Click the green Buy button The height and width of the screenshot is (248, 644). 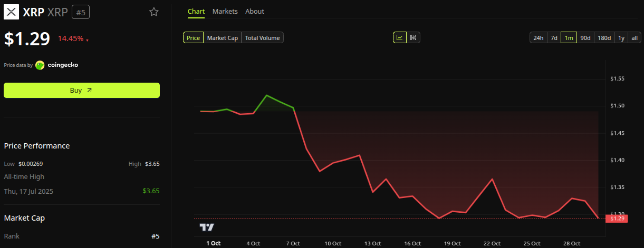tap(82, 90)
